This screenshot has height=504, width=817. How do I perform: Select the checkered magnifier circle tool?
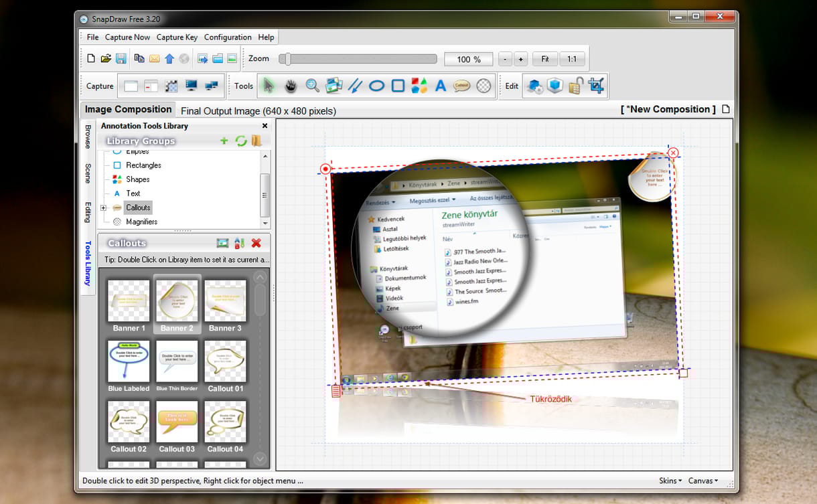coord(484,86)
